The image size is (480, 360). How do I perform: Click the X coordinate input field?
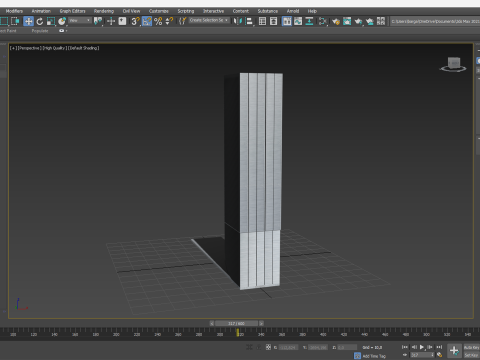(288, 347)
